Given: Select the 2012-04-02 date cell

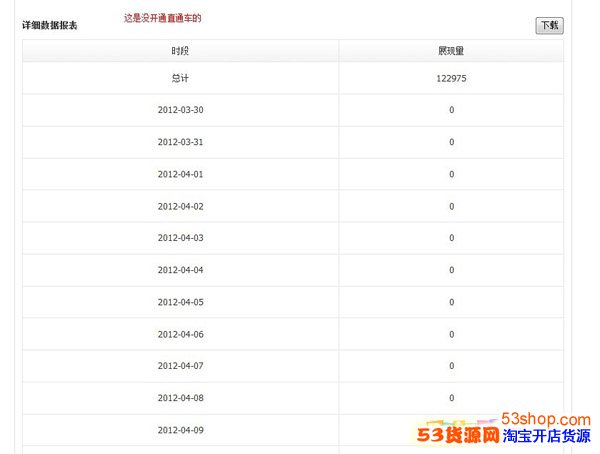Looking at the screenshot, I should tap(181, 206).
